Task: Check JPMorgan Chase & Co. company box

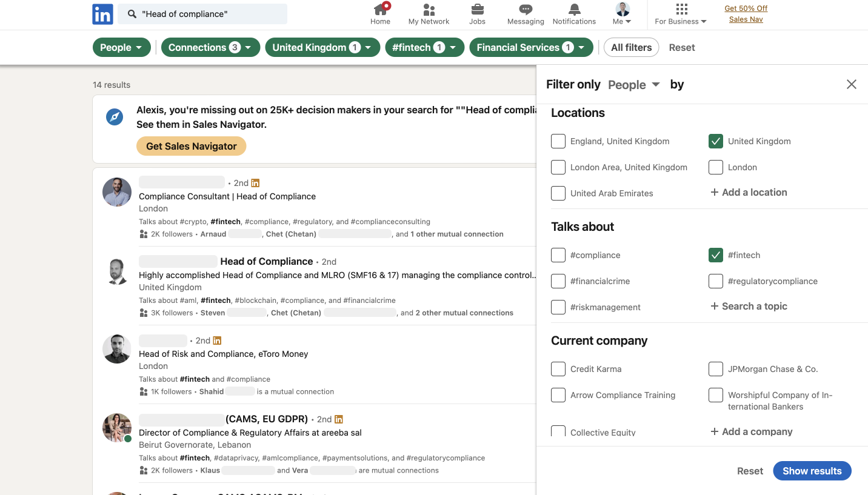Action: (716, 369)
